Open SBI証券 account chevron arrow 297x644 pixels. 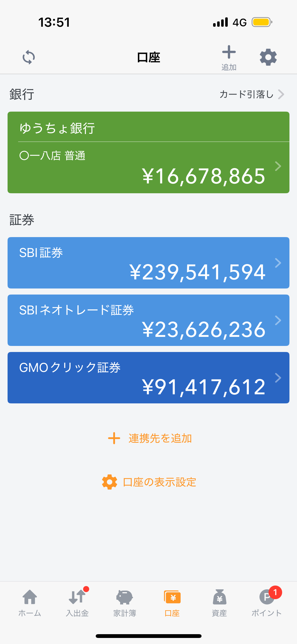coord(278,263)
